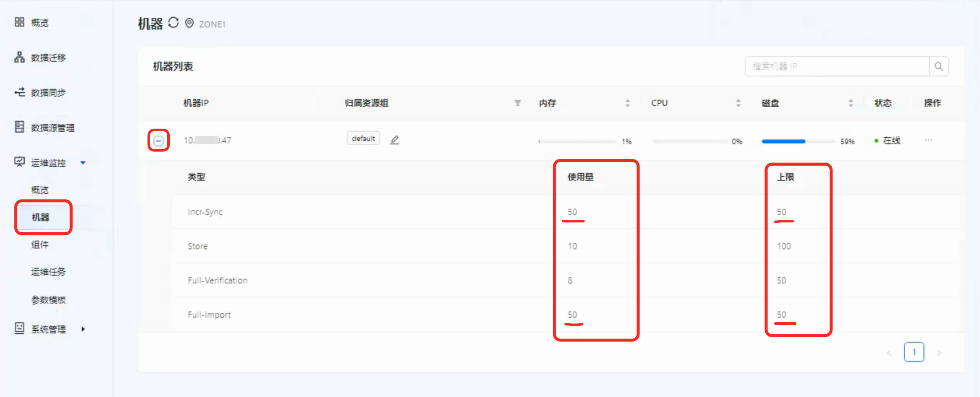
Task: Sort by 内存 column
Action: point(627,103)
